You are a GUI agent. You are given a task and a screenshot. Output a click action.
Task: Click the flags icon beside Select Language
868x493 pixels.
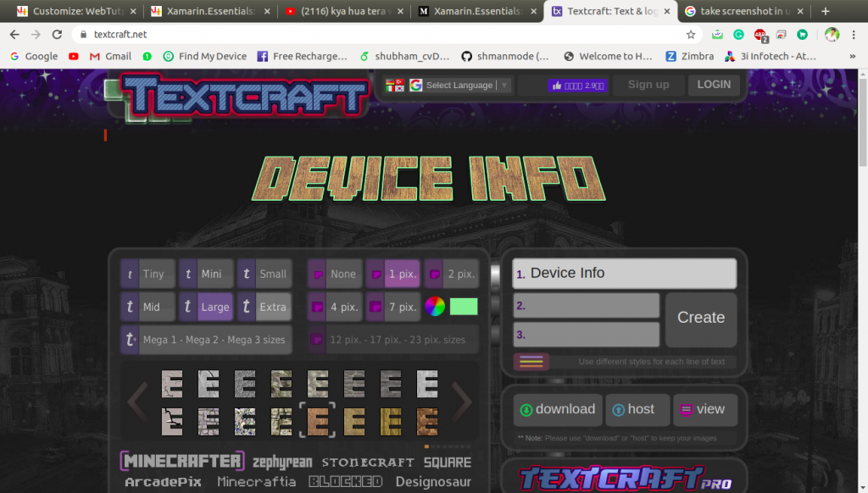click(x=395, y=86)
